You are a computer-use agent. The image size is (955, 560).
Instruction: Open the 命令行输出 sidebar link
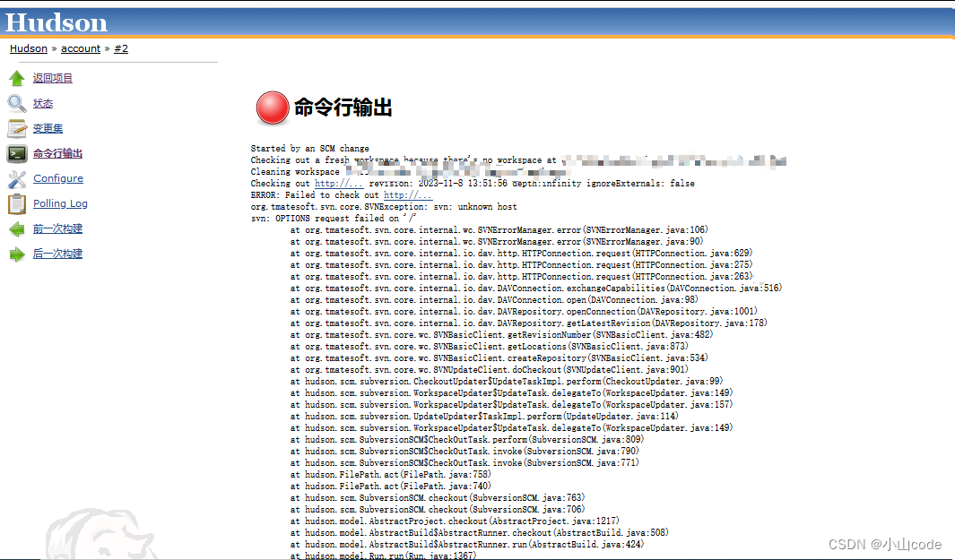point(57,153)
